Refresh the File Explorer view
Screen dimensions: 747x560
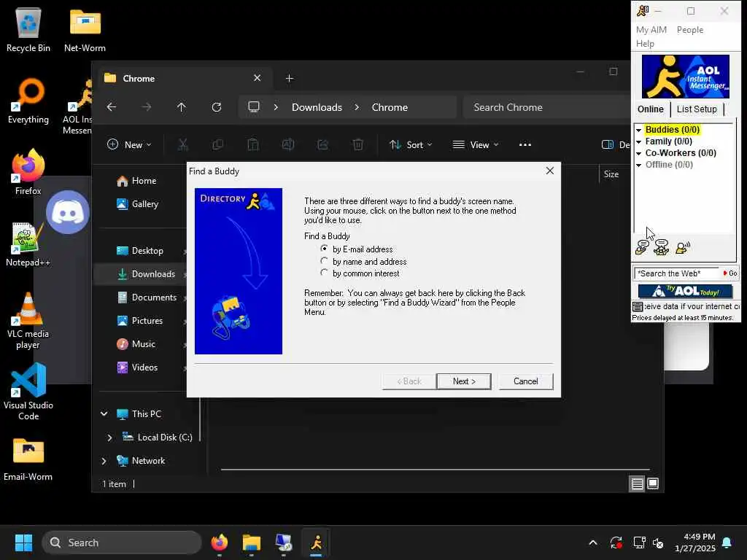click(x=216, y=107)
